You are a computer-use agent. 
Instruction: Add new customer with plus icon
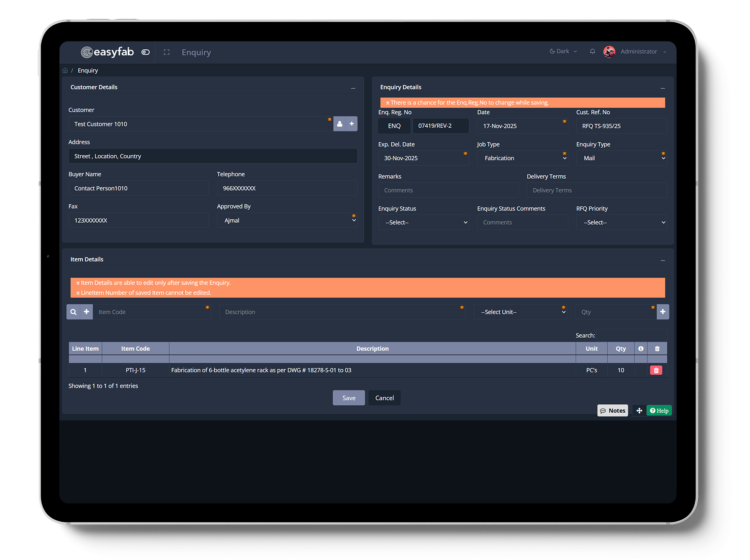(352, 124)
